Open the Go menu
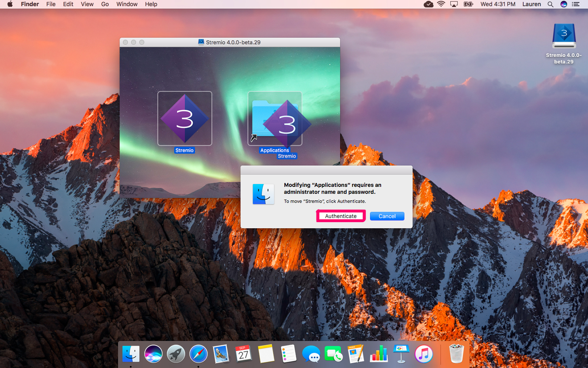 tap(105, 4)
